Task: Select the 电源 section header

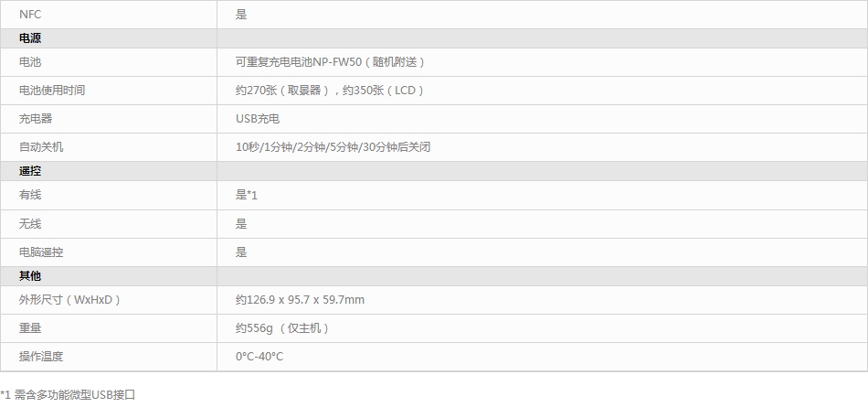Action: (x=30, y=38)
